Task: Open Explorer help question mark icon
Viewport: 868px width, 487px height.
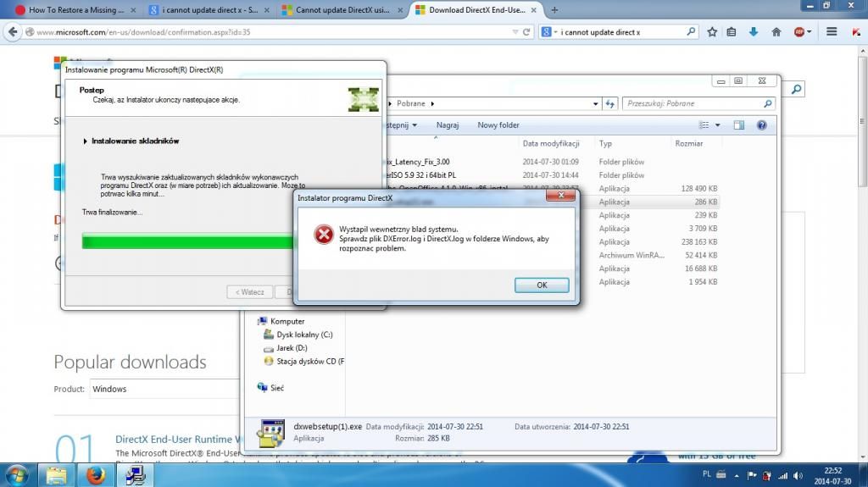Action: tap(762, 125)
